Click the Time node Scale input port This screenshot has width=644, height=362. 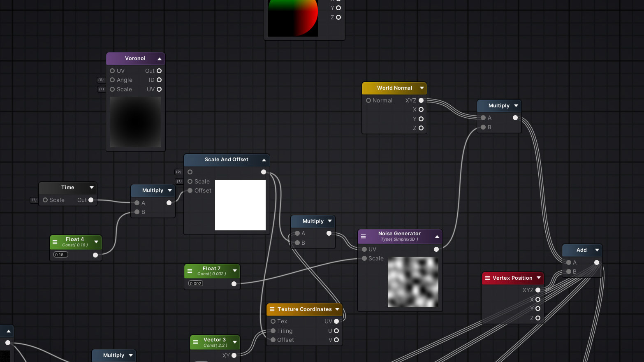(x=45, y=200)
